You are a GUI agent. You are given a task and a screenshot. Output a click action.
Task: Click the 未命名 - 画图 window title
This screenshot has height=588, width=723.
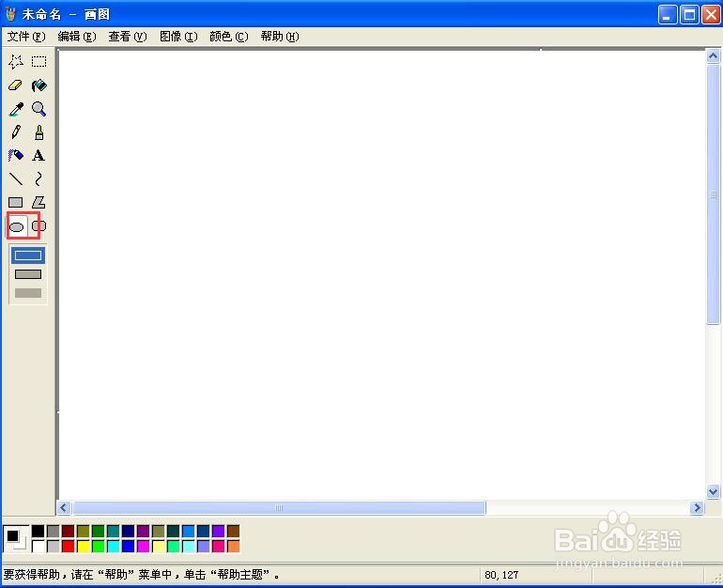click(x=66, y=14)
